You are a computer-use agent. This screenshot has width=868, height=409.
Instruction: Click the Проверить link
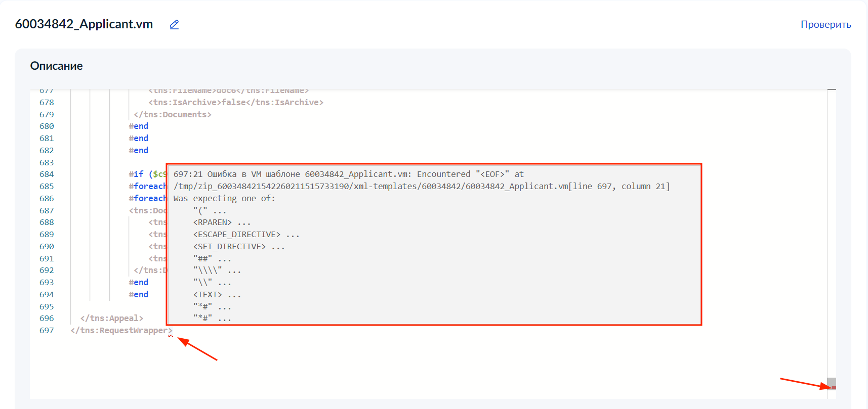[x=825, y=24]
